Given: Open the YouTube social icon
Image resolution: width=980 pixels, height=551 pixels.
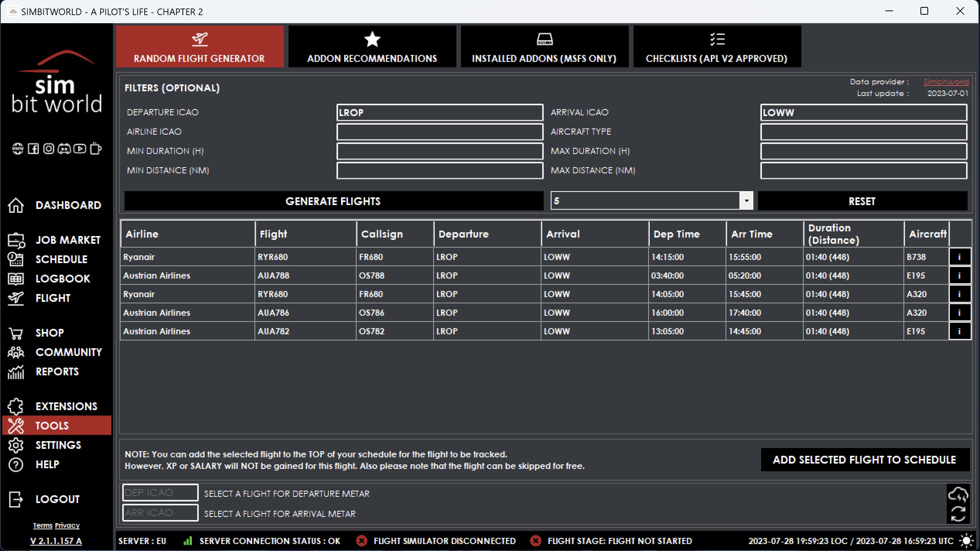Looking at the screenshot, I should pyautogui.click(x=80, y=149).
